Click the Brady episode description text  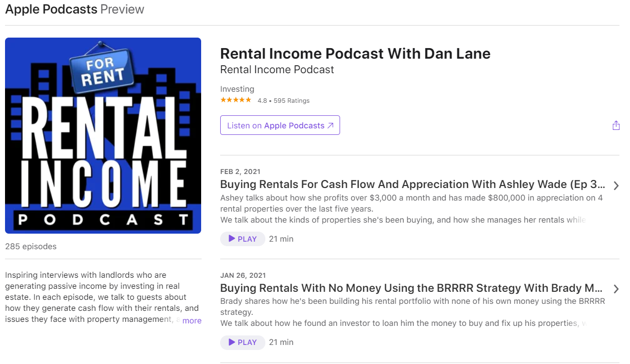click(x=412, y=312)
